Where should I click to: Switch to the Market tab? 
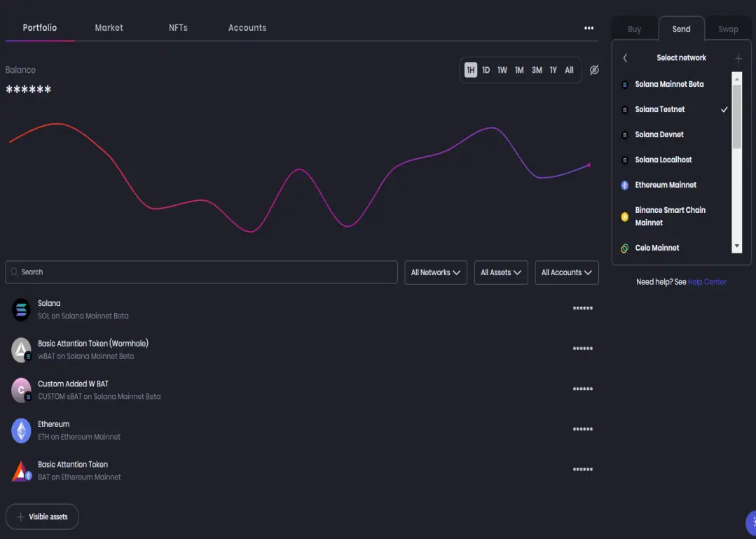click(109, 28)
